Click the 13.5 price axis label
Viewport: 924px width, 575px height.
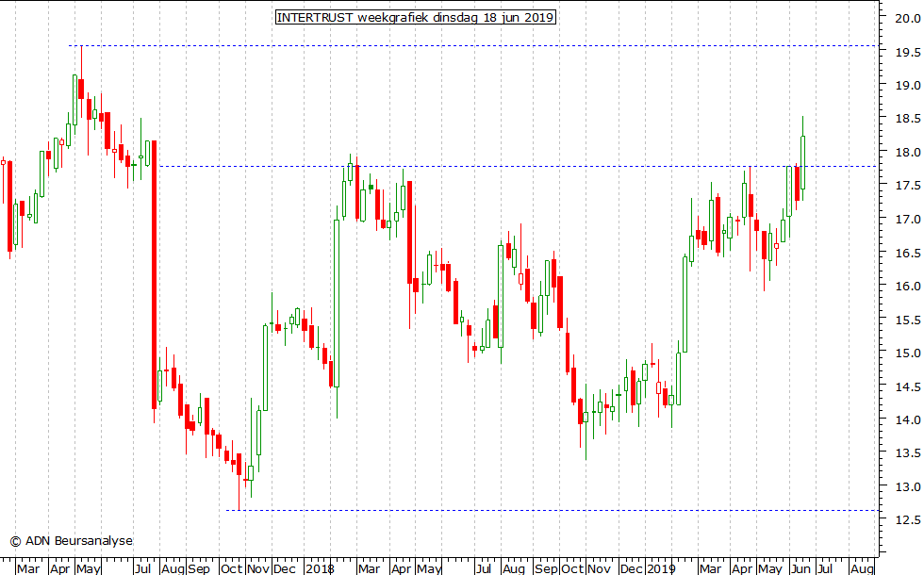907,453
